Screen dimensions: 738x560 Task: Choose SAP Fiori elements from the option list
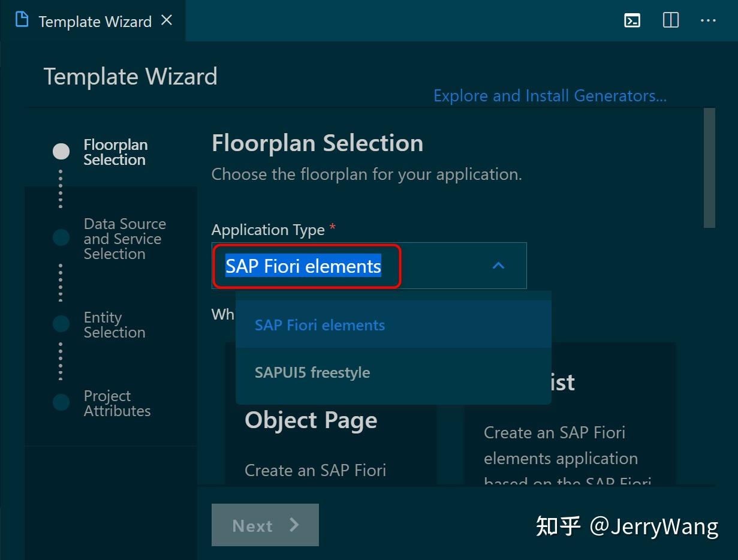(320, 324)
